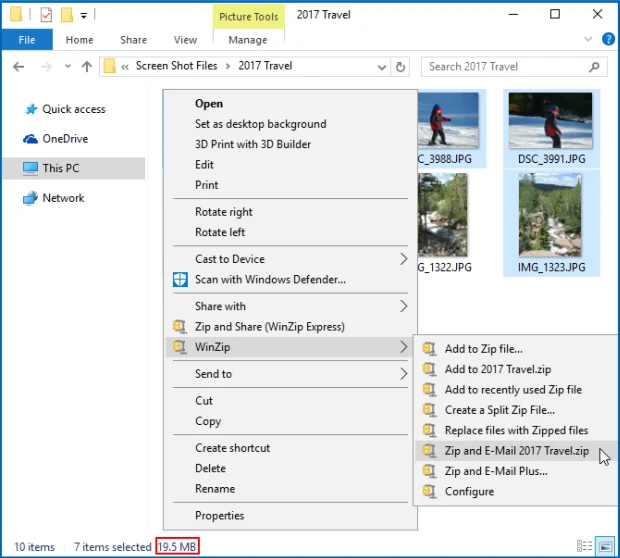The image size is (620, 558).
Task: Switch to details view icon in status bar
Action: tap(584, 547)
